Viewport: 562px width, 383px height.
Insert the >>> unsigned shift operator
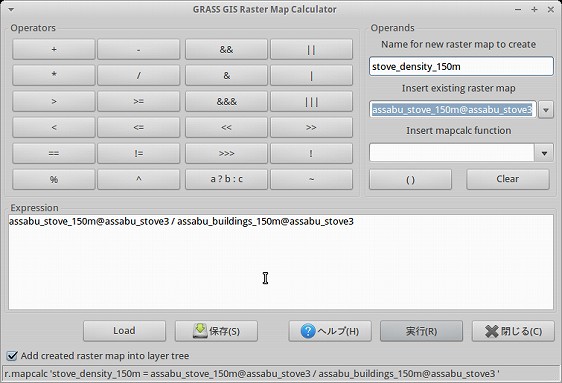click(x=226, y=153)
